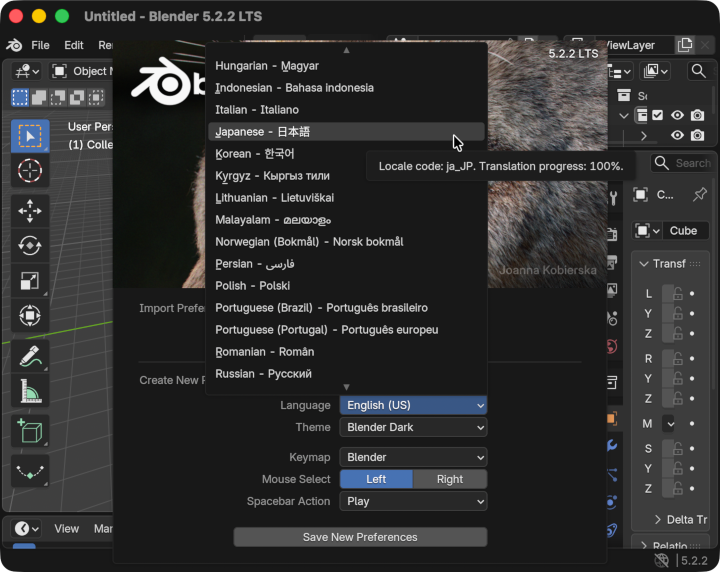The height and width of the screenshot is (572, 720).
Task: Open the timeline View menu
Action: pyautogui.click(x=67, y=529)
